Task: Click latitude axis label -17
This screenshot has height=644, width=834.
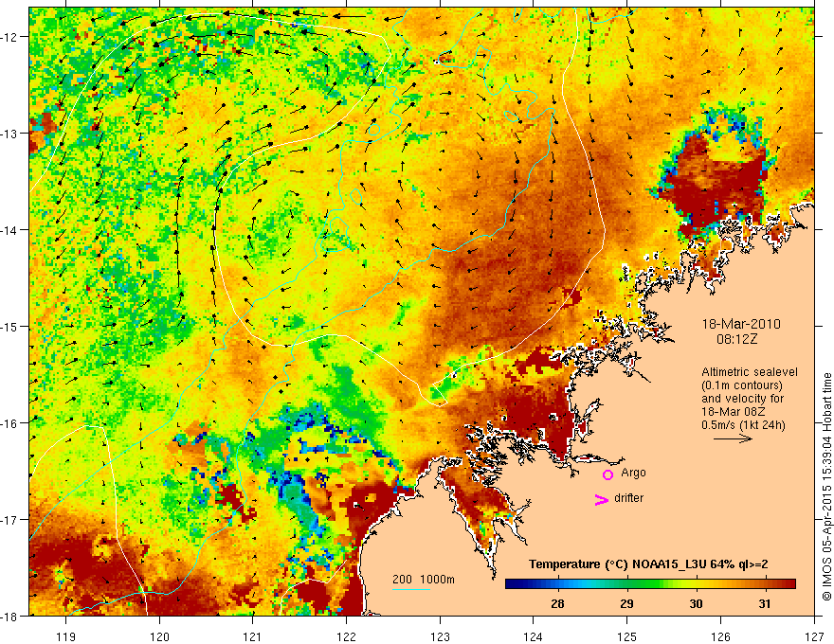Action: click(10, 519)
